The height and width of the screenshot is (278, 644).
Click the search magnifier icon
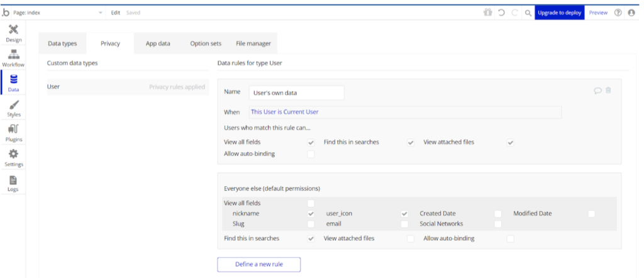tap(528, 13)
